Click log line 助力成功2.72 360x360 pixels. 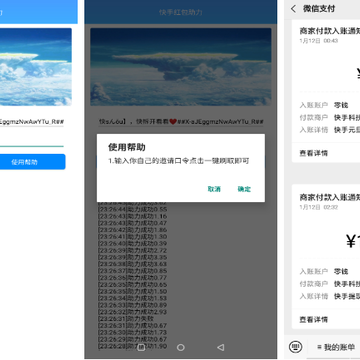coord(132,250)
